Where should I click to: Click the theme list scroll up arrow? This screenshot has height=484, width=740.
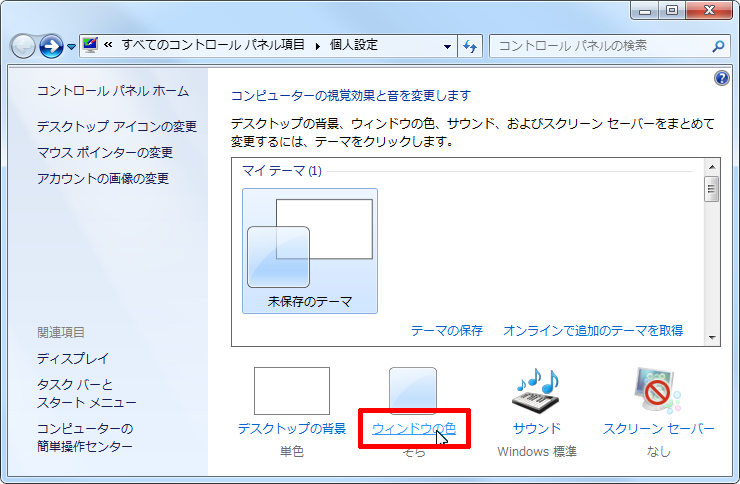click(712, 167)
